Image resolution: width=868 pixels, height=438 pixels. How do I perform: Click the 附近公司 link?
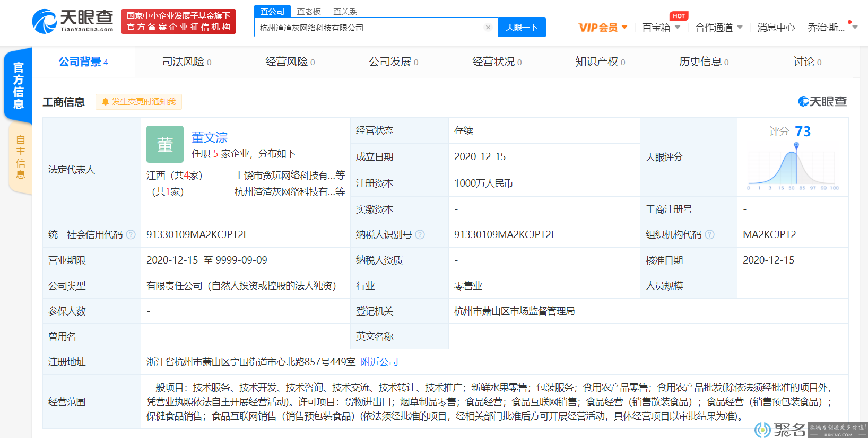[379, 362]
